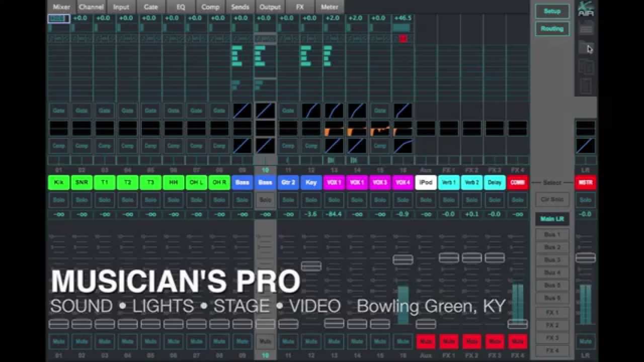
Task: Select the Main LR sends layer
Action: tap(552, 219)
